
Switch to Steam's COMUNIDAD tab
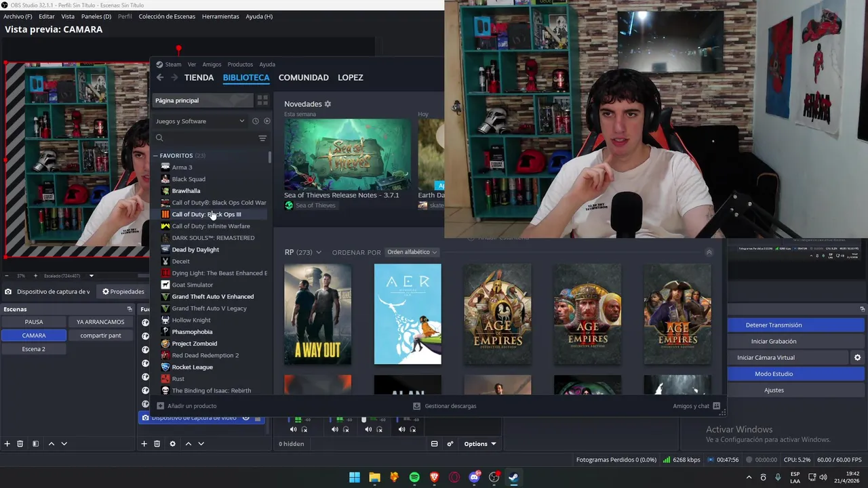[304, 77]
